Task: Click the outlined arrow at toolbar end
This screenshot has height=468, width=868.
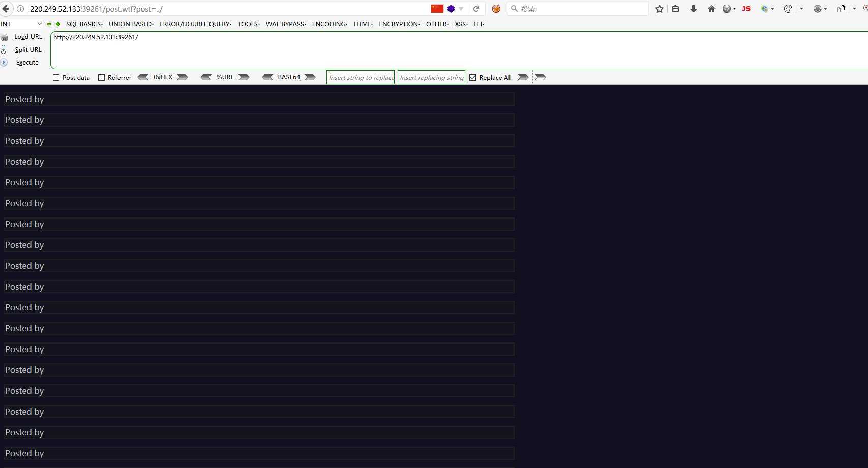Action: tap(541, 77)
